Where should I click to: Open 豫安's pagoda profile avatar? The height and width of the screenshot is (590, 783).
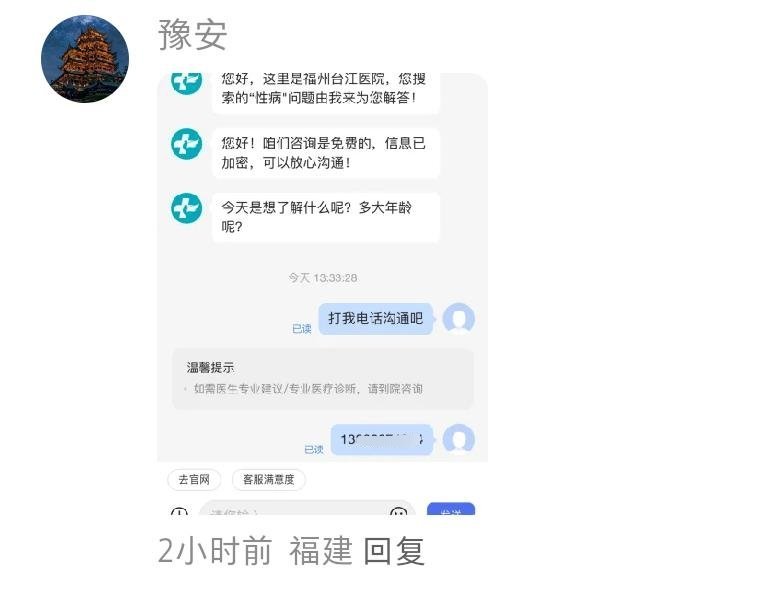pyautogui.click(x=85, y=59)
